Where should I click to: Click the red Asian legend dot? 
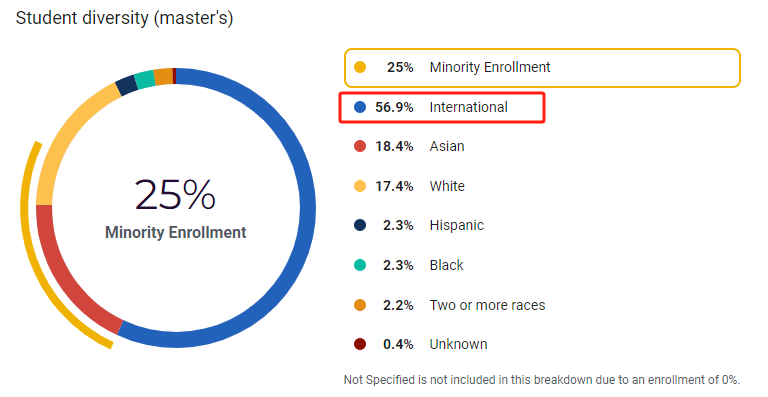[x=360, y=146]
